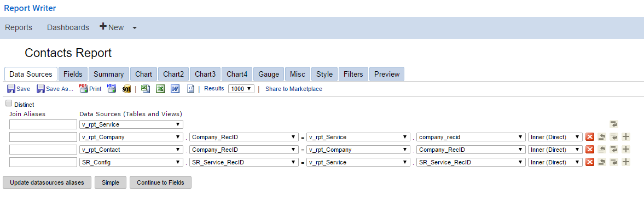644x200 pixels.
Task: Click the Continue to Fields button
Action: [x=160, y=182]
